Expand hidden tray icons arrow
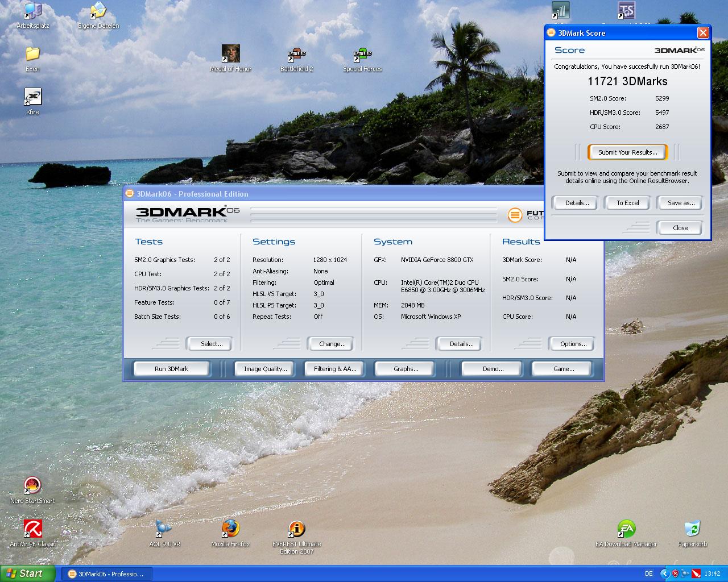Image resolution: width=728 pixels, height=582 pixels. (664, 573)
